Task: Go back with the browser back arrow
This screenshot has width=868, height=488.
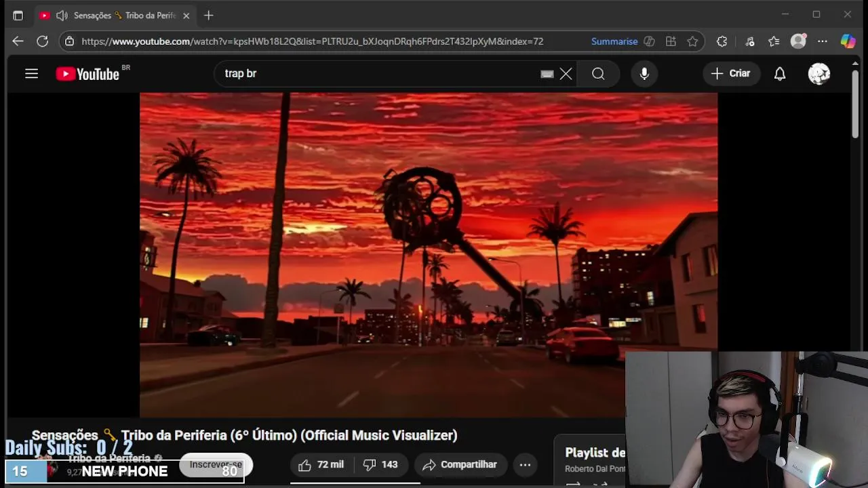Action: (x=18, y=41)
